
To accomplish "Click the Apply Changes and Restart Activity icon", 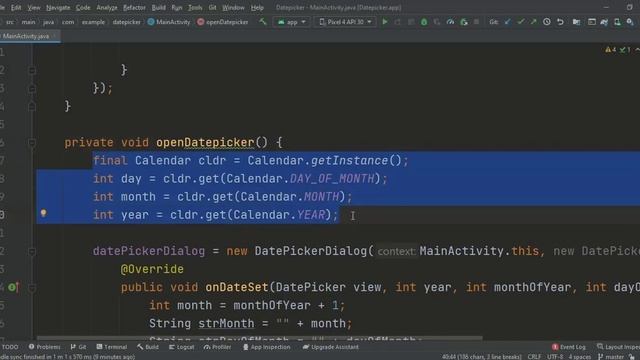I will pos(398,22).
